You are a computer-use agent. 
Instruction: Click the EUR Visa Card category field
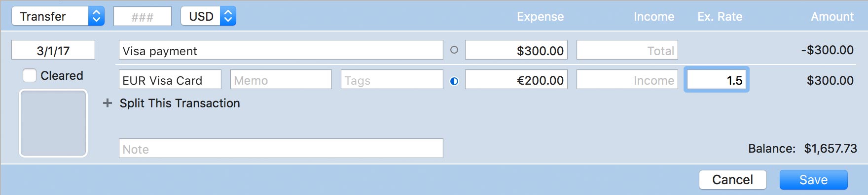(170, 79)
